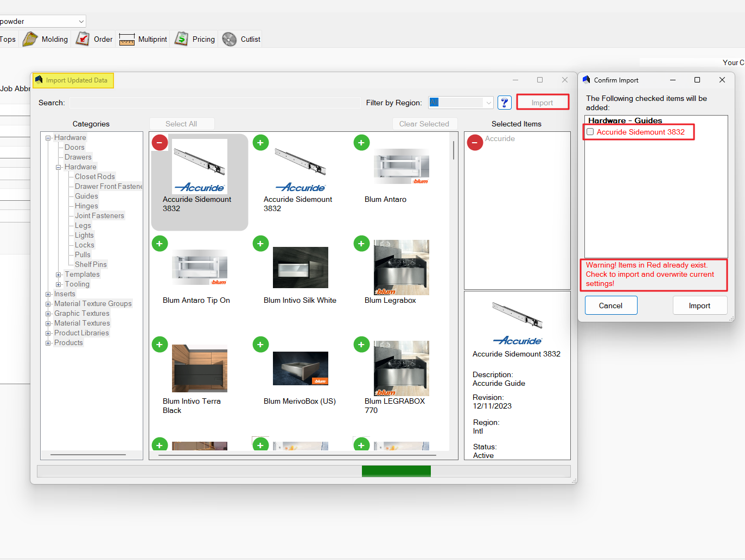745x560 pixels.
Task: Select the Locks category
Action: (x=85, y=245)
